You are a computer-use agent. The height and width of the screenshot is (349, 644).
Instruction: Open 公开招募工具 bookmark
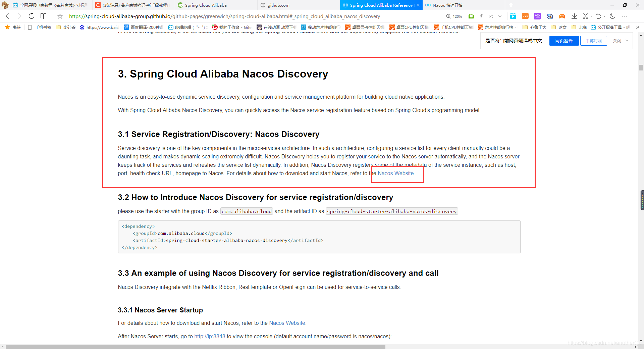pyautogui.click(x=610, y=27)
